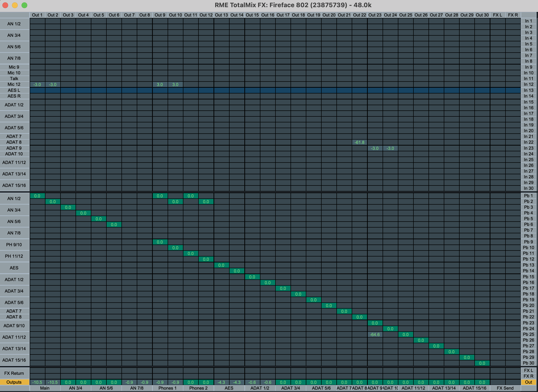Click the -61.8 gain cell at ADAT 8
Image resolution: width=538 pixels, height=392 pixels.
359,142
